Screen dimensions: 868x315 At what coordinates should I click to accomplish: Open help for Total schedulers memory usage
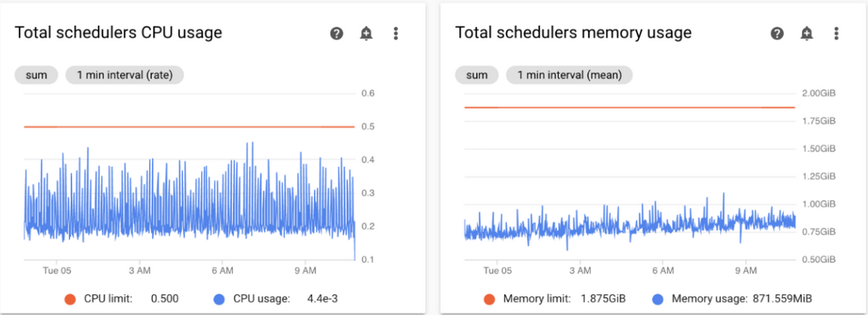tap(777, 33)
